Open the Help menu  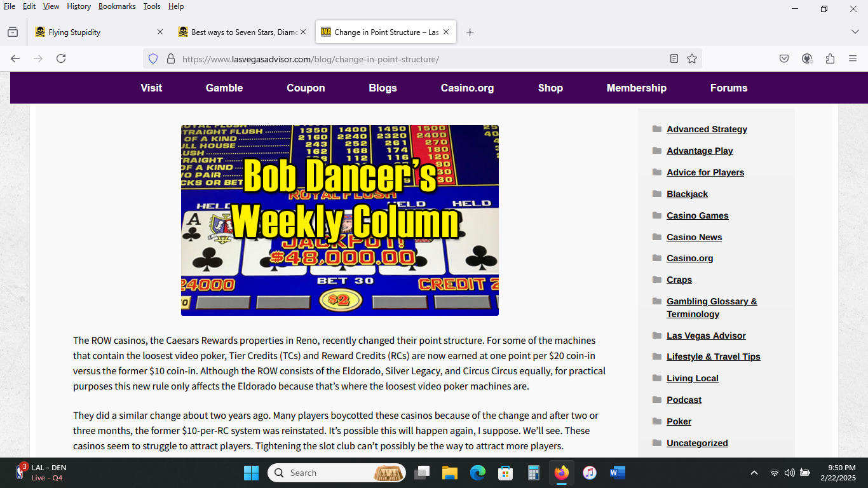pos(176,6)
